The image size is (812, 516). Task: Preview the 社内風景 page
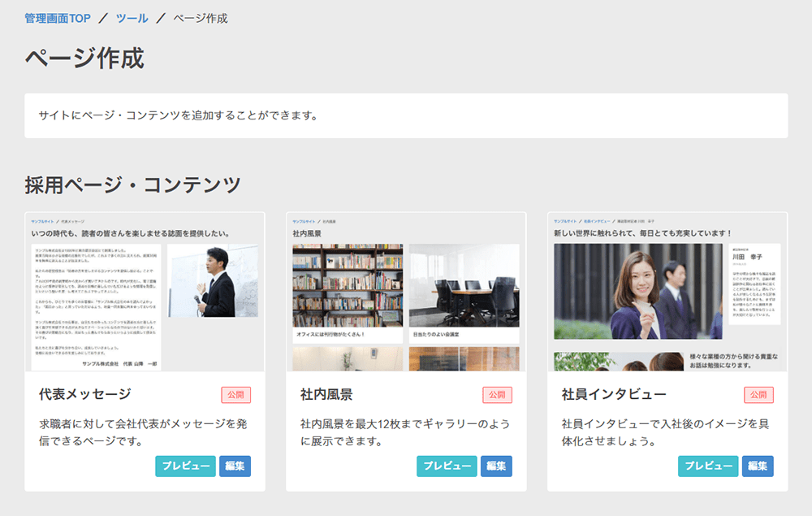(x=447, y=466)
